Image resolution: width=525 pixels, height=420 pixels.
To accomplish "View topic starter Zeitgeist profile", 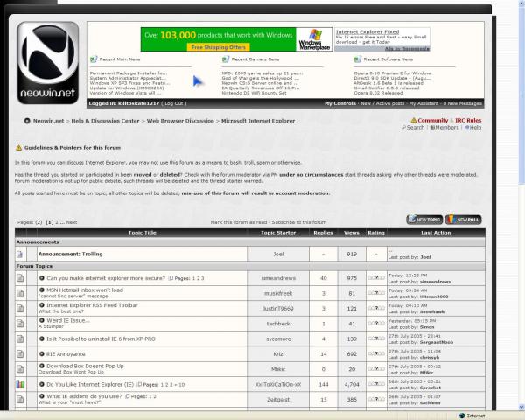I will point(278,400).
